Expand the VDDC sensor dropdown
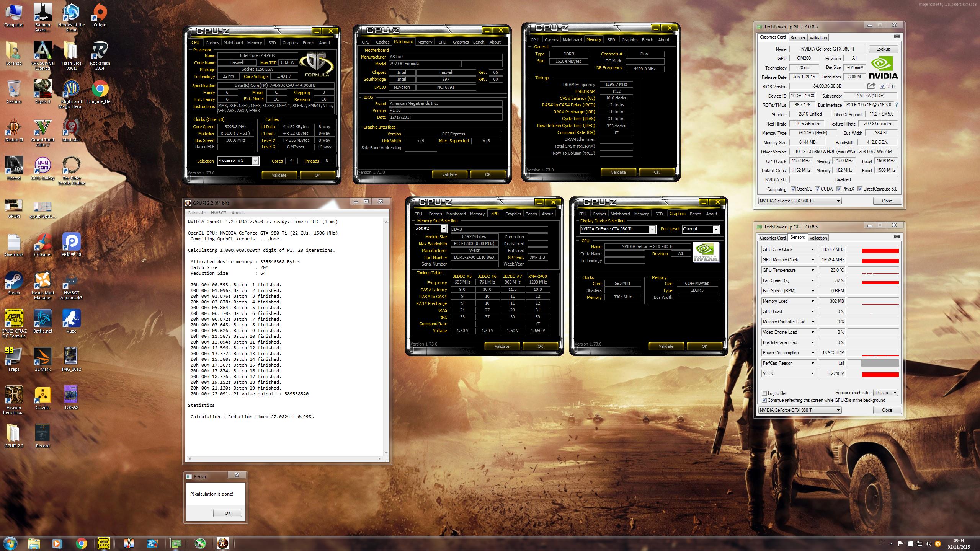The image size is (980, 551). tap(813, 373)
